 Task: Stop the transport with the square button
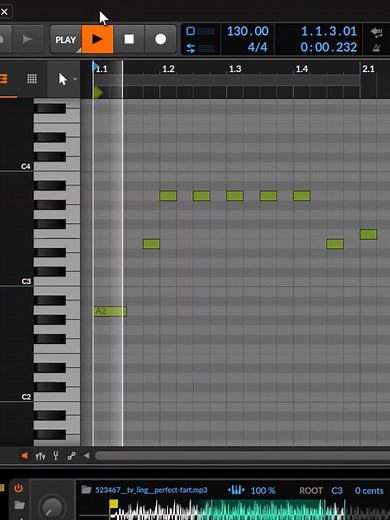pos(129,39)
